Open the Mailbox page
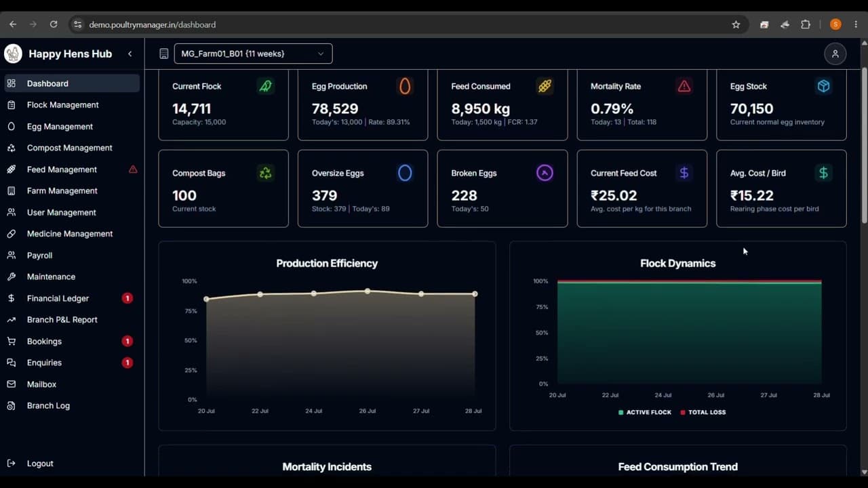This screenshot has height=488, width=868. pos(72,384)
